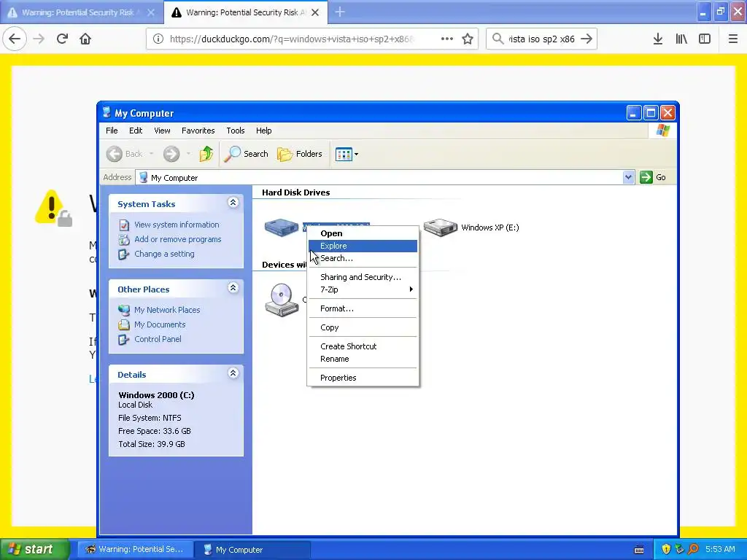Reload the page in Firefox
This screenshot has height=560, width=747.
pyautogui.click(x=62, y=39)
